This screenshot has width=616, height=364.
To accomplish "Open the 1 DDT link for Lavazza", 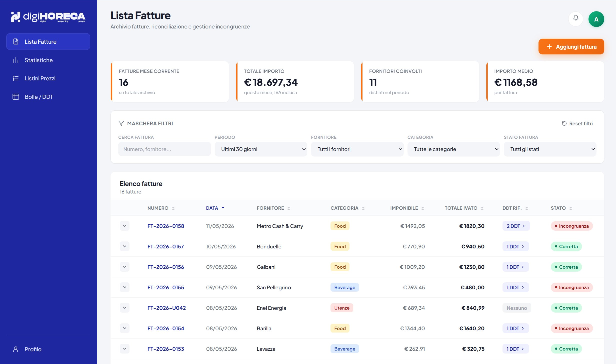I will click(x=515, y=349).
